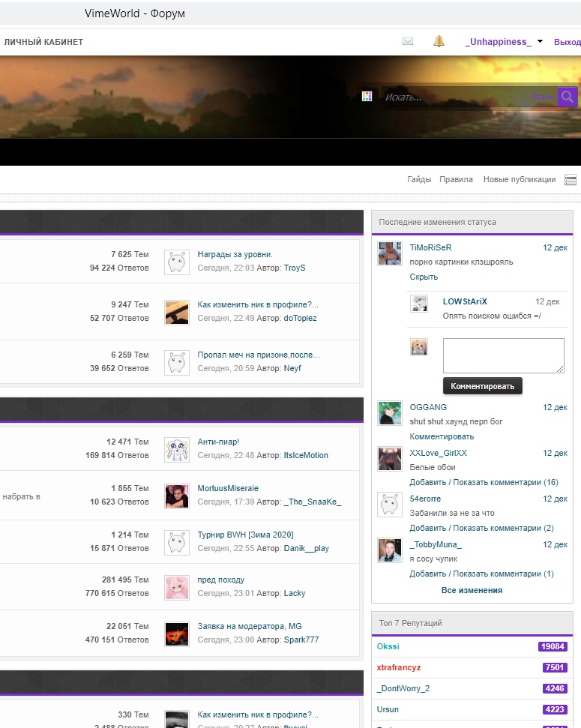Open LOWStAriX's name in comment
581x728 pixels.
(x=465, y=302)
